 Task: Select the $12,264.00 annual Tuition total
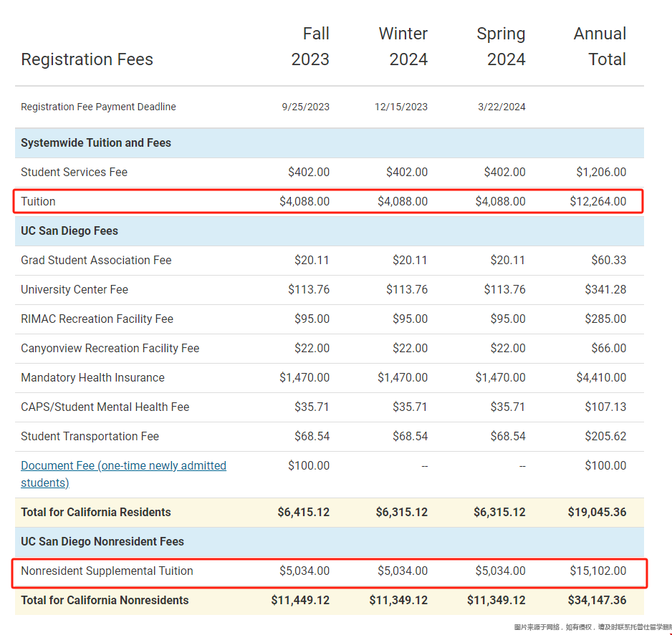point(598,201)
